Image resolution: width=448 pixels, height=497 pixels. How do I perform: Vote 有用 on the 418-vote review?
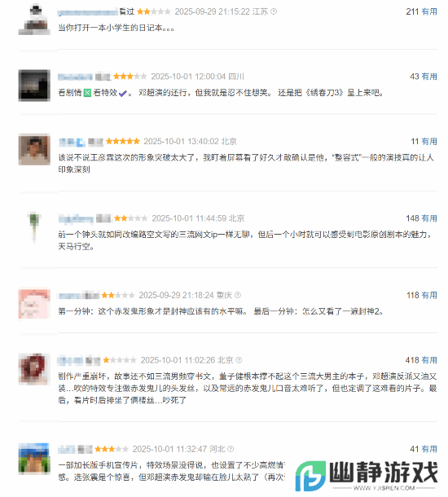[x=429, y=360]
